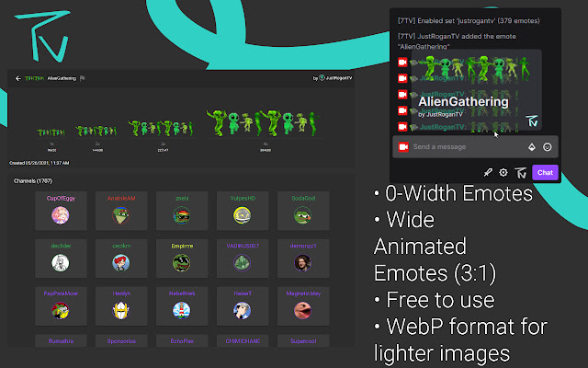Viewport: 588px width, 368px height.
Task: Click the JustRoganTV added the emote message
Action: point(457,41)
